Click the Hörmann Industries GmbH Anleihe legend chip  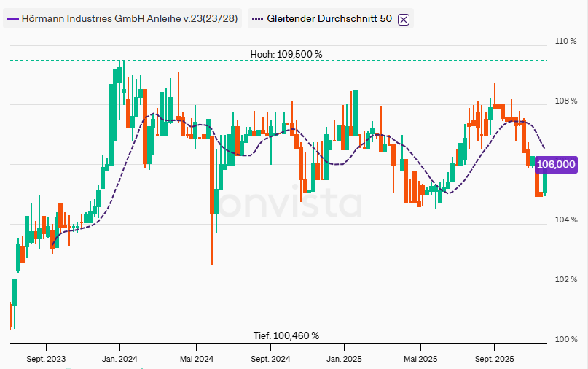point(122,20)
